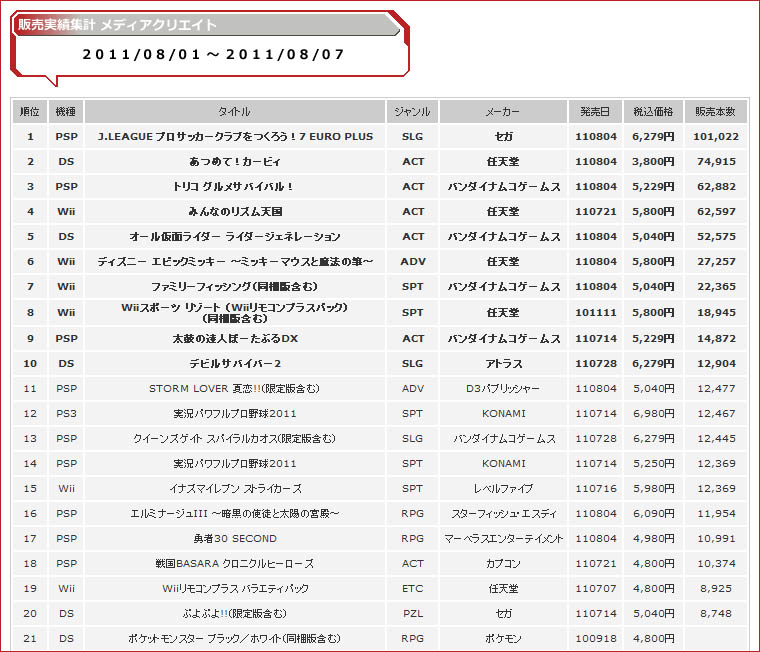Click the sales figure 52,575
The width and height of the screenshot is (760, 652).
(716, 237)
